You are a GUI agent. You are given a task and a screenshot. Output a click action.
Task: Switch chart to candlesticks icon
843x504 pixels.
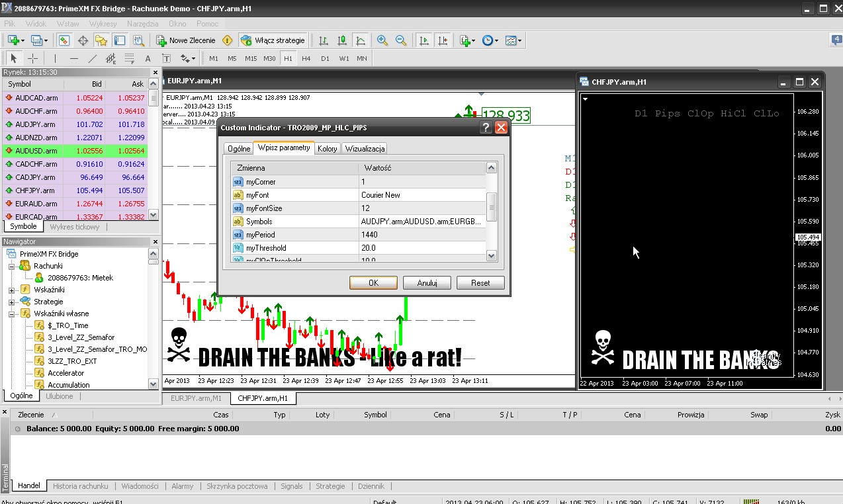[342, 40]
